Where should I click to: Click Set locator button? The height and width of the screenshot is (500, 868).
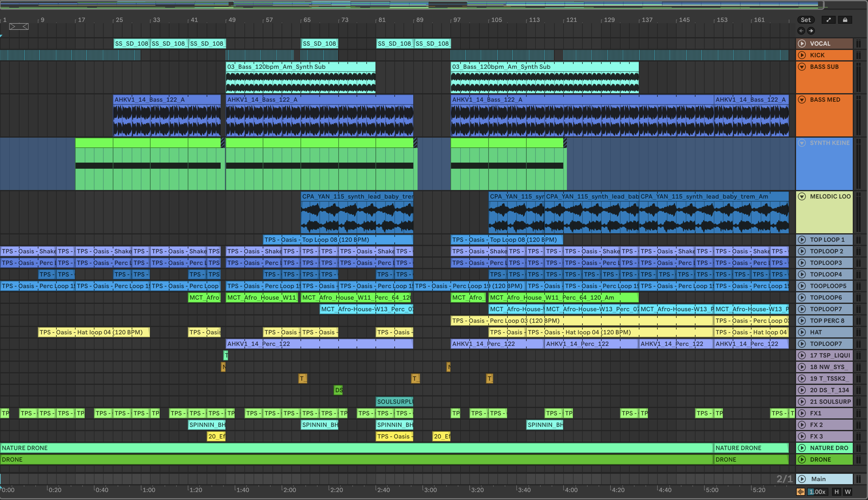tap(806, 20)
